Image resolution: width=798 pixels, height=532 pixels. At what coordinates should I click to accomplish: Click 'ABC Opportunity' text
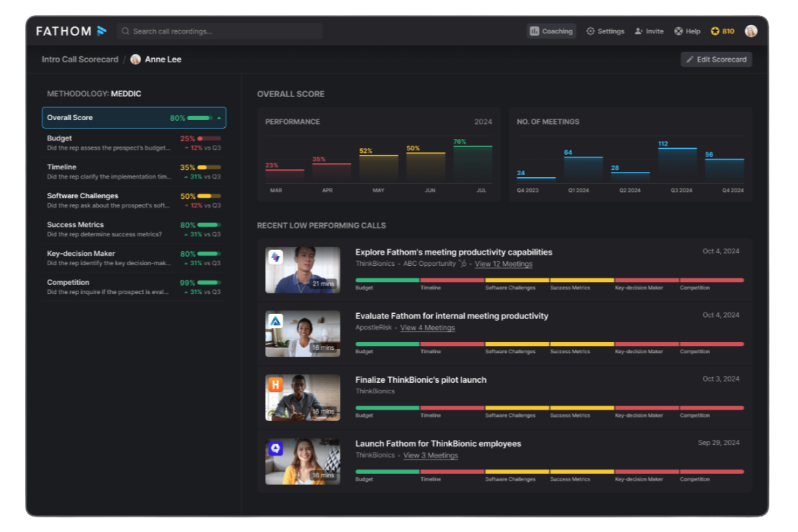point(429,264)
